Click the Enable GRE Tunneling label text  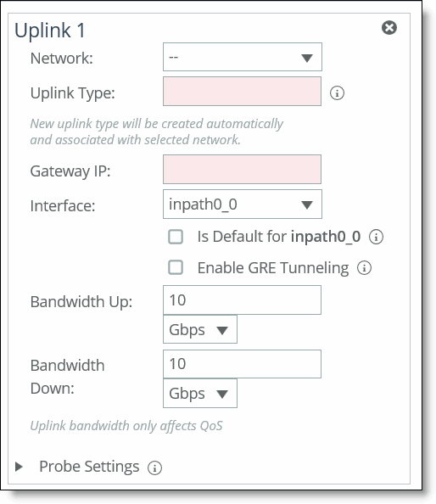click(x=273, y=268)
